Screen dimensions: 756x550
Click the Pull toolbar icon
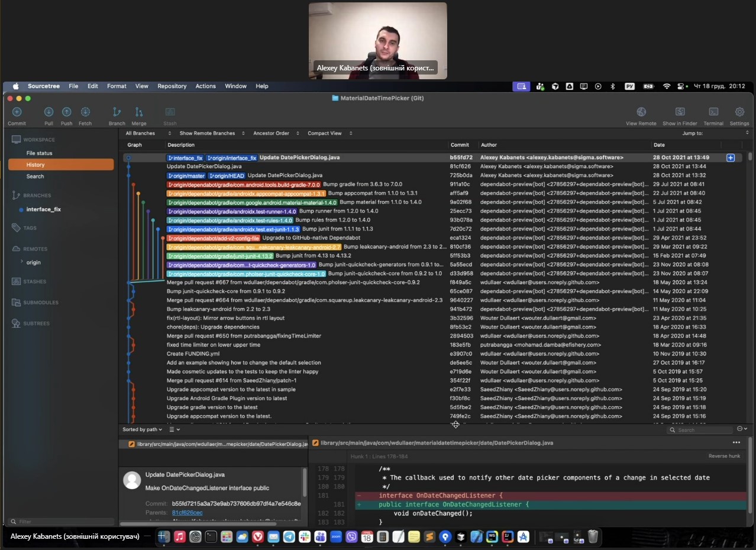click(49, 112)
